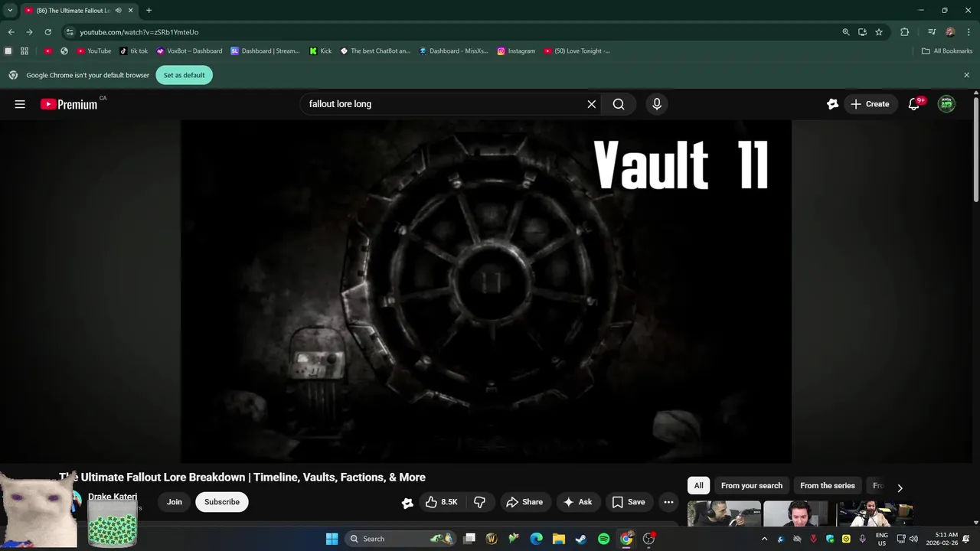Screen dimensions: 980x551
Task: Switch the ENG US input language
Action: [882, 539]
